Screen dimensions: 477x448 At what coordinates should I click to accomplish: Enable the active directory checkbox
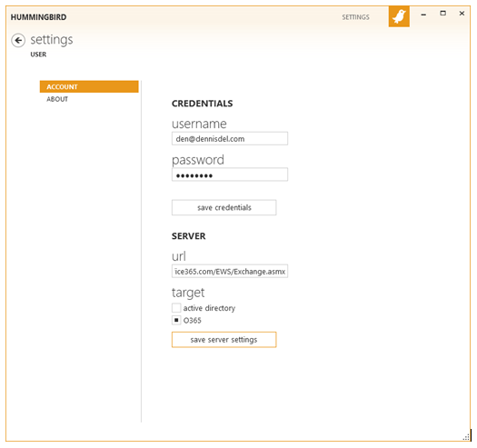click(176, 308)
